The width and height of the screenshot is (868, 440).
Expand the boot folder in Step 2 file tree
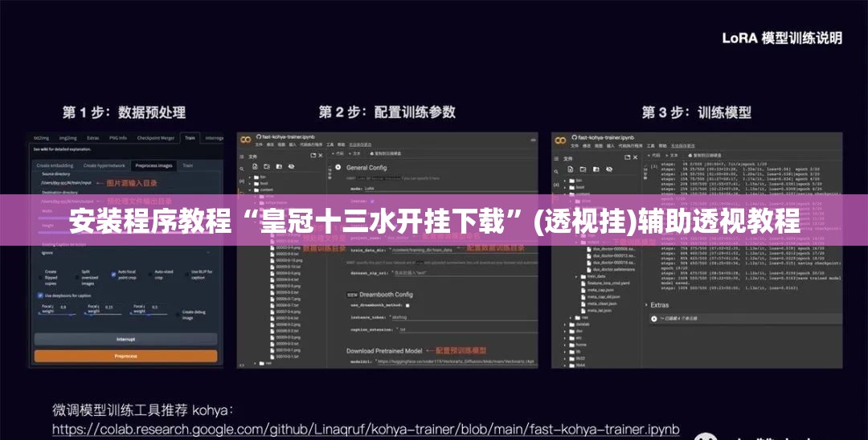(250, 184)
